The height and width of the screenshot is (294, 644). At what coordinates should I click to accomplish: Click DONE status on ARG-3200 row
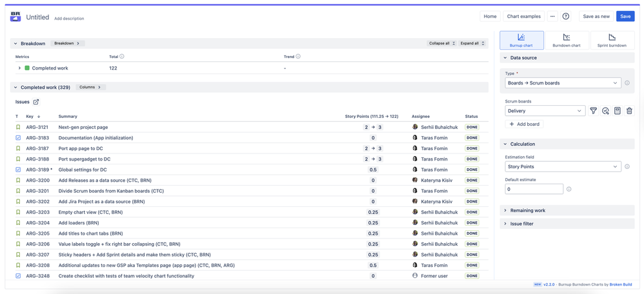pos(472,181)
